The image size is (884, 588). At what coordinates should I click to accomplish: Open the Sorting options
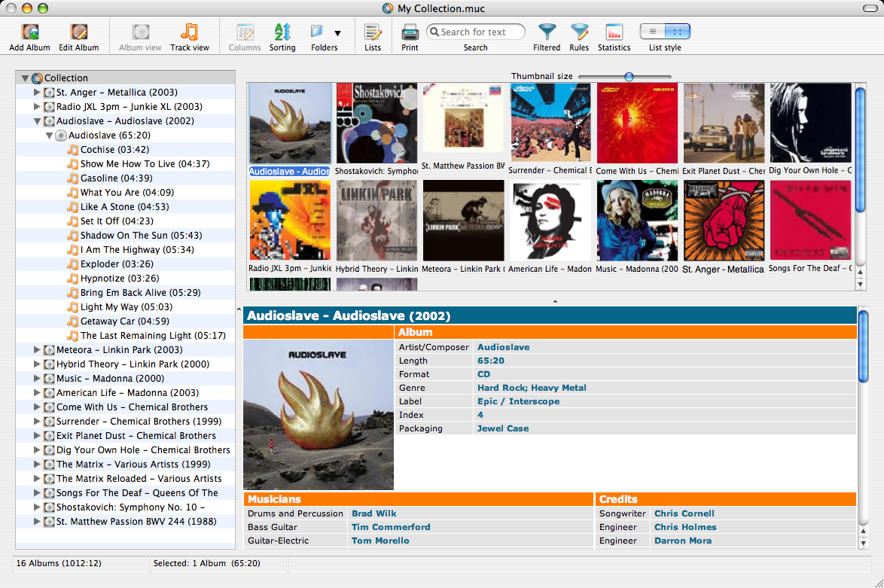[282, 32]
